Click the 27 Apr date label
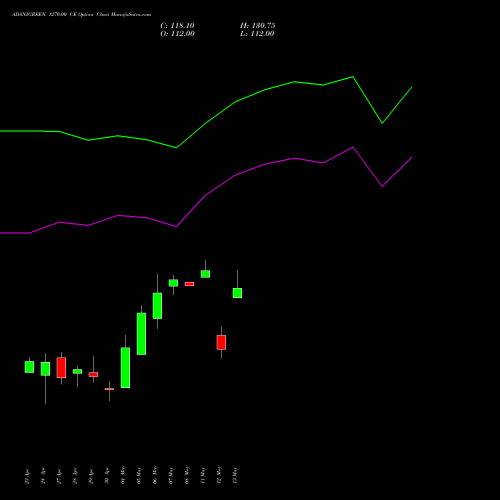The height and width of the screenshot is (500, 500). pyautogui.click(x=59, y=476)
